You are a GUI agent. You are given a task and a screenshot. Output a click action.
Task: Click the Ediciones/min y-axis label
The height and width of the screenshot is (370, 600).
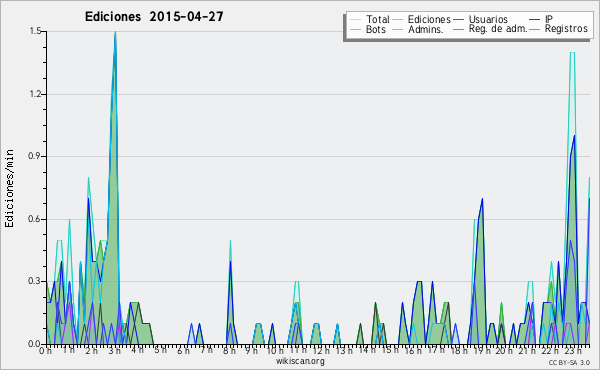[9, 188]
